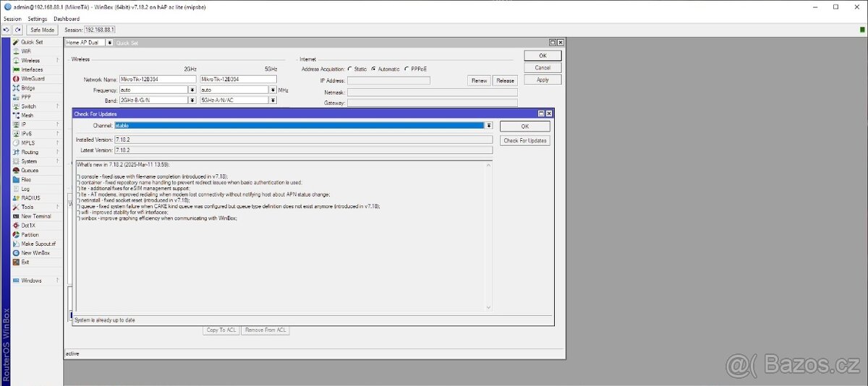Image resolution: width=868 pixels, height=386 pixels.
Task: Open the 2GHz Frequency dropdown
Action: click(x=192, y=90)
